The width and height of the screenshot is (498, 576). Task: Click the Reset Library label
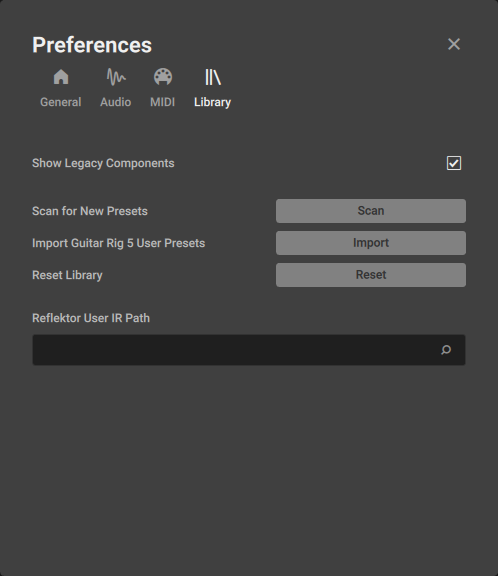click(x=68, y=275)
